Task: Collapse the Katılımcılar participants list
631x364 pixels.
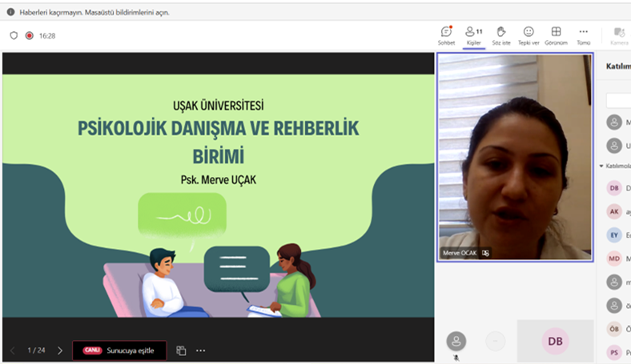Action: click(601, 166)
